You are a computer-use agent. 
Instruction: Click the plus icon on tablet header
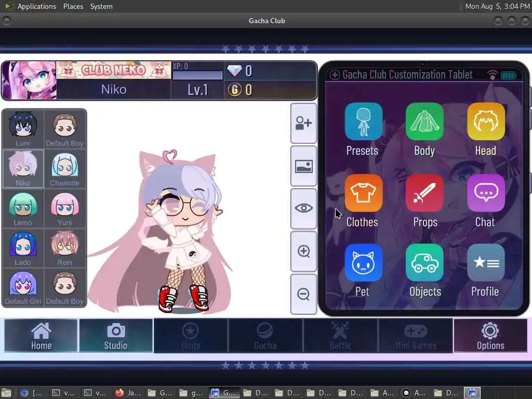[335, 75]
